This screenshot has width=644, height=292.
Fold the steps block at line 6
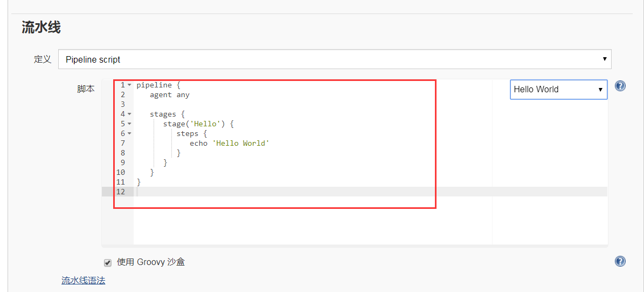129,134
